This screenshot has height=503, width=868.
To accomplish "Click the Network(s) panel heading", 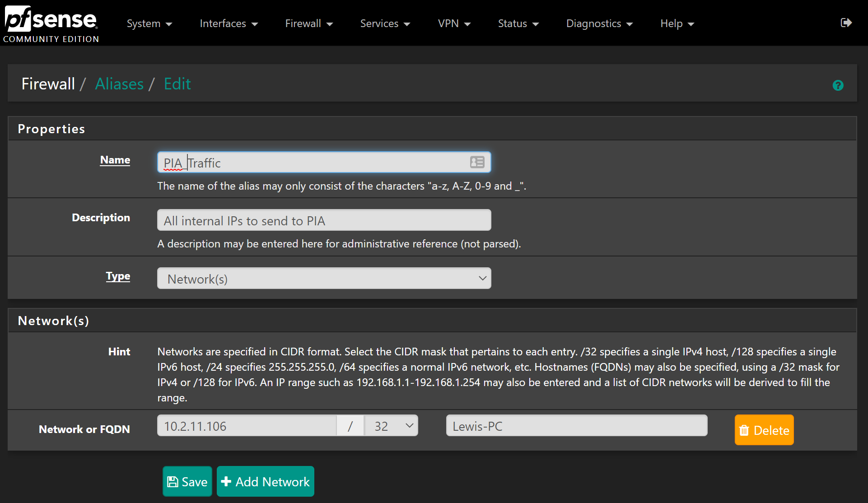I will click(53, 321).
